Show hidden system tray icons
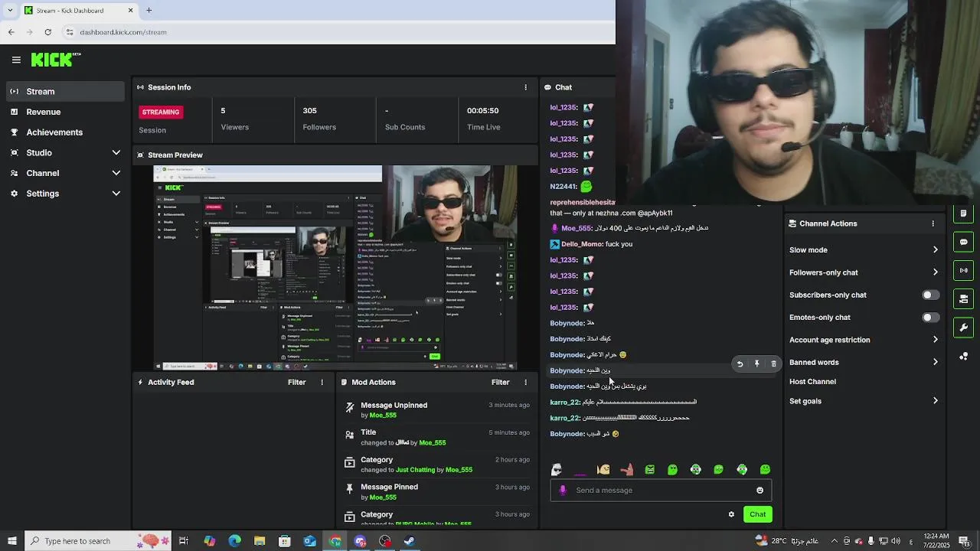 (834, 541)
